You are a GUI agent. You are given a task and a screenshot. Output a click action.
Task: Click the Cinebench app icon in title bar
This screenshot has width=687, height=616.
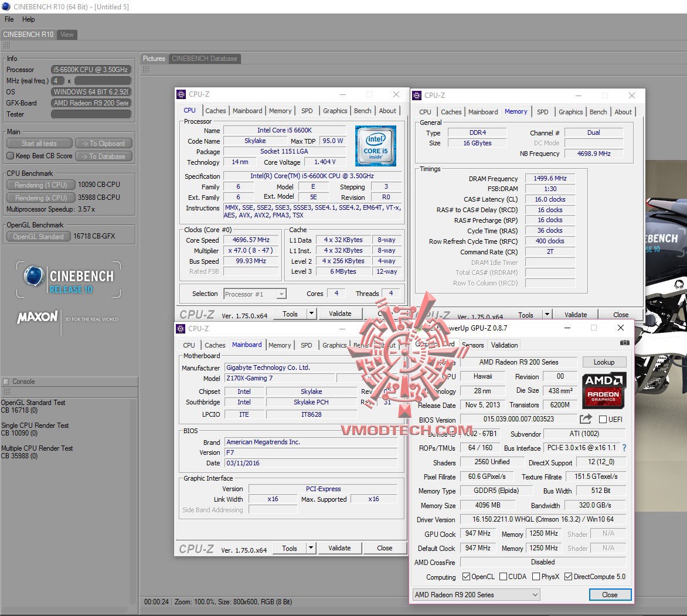6,6
